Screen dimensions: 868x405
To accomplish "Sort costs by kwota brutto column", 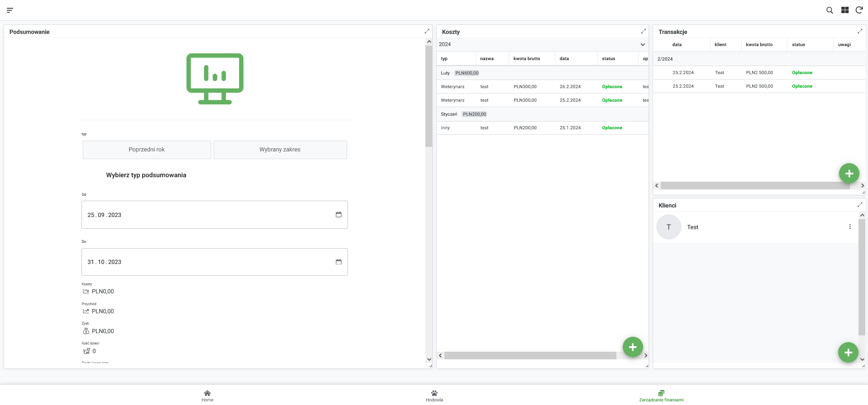I will click(526, 59).
